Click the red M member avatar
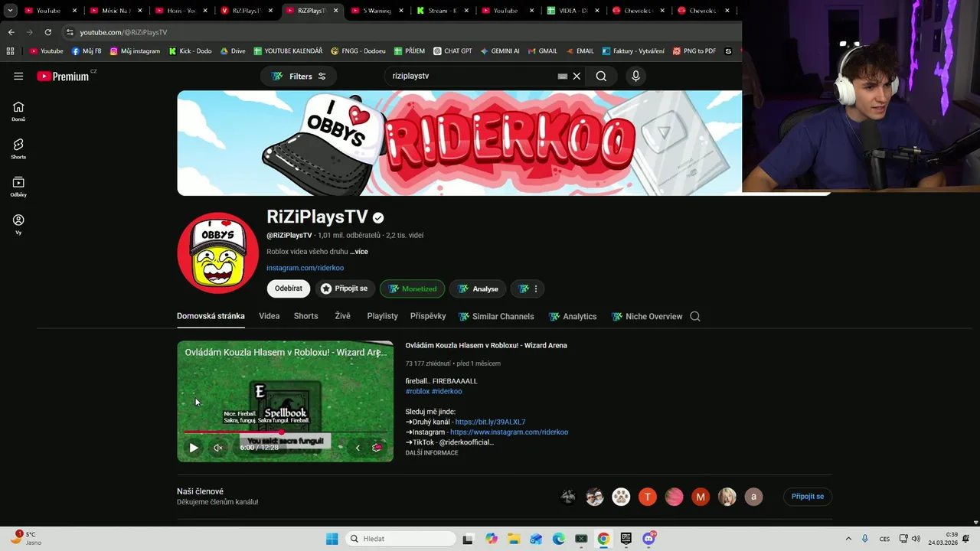Image resolution: width=980 pixels, height=551 pixels. [x=701, y=497]
